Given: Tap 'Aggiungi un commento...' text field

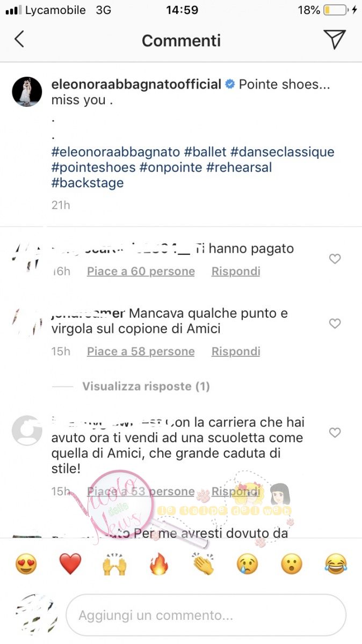Looking at the screenshot, I should point(206,615).
